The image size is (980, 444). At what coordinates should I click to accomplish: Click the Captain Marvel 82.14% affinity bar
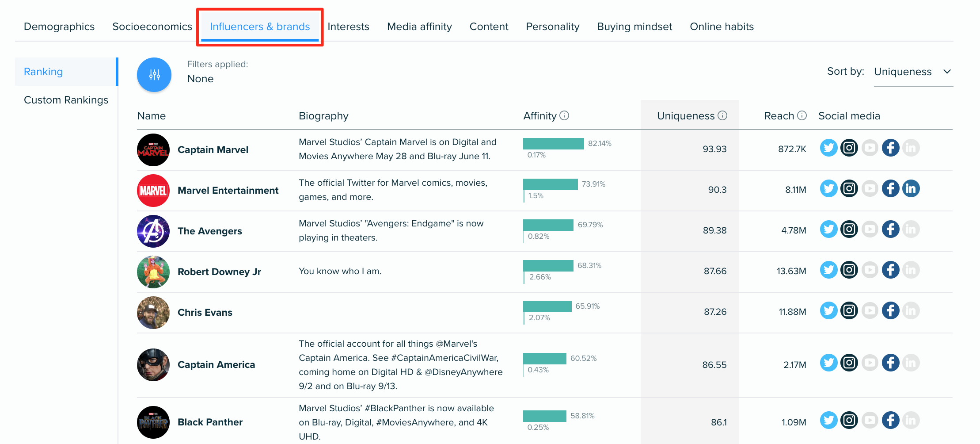point(553,144)
